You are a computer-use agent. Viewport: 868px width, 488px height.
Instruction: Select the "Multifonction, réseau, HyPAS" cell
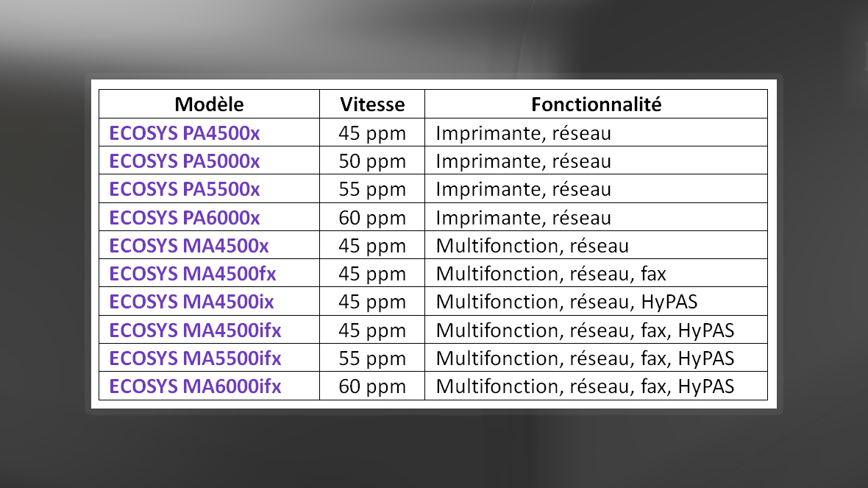[x=566, y=302]
